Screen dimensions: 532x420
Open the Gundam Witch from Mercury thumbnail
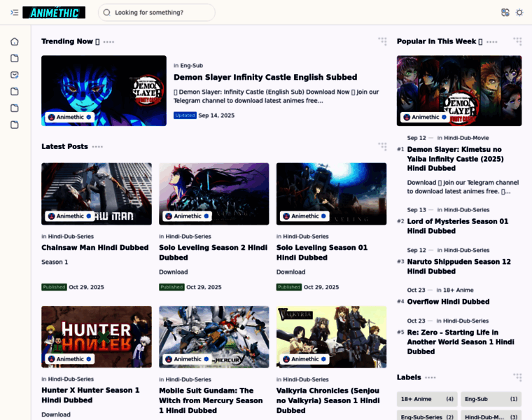pyautogui.click(x=214, y=337)
